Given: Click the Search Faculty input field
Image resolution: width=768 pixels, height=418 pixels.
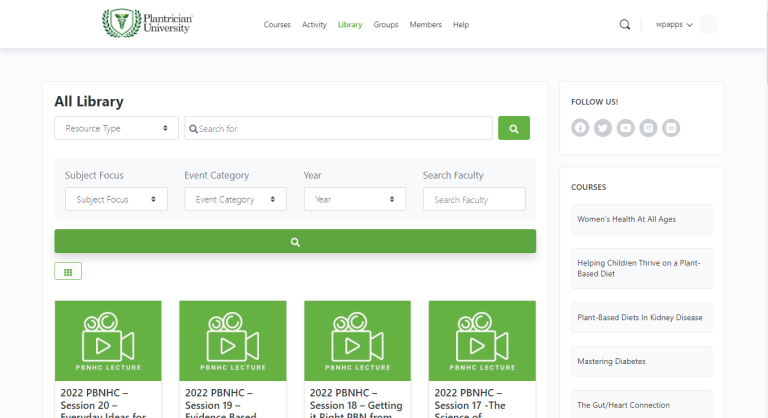Looking at the screenshot, I should (474, 199).
